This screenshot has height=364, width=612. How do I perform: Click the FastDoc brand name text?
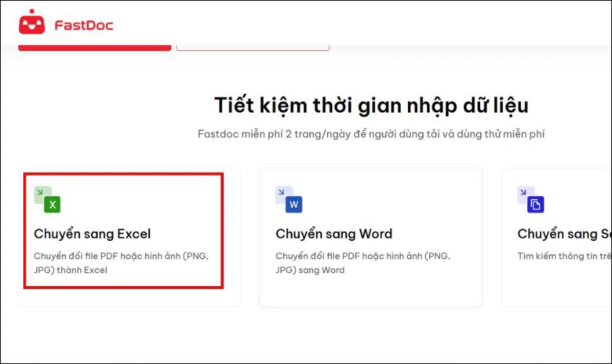[84, 25]
